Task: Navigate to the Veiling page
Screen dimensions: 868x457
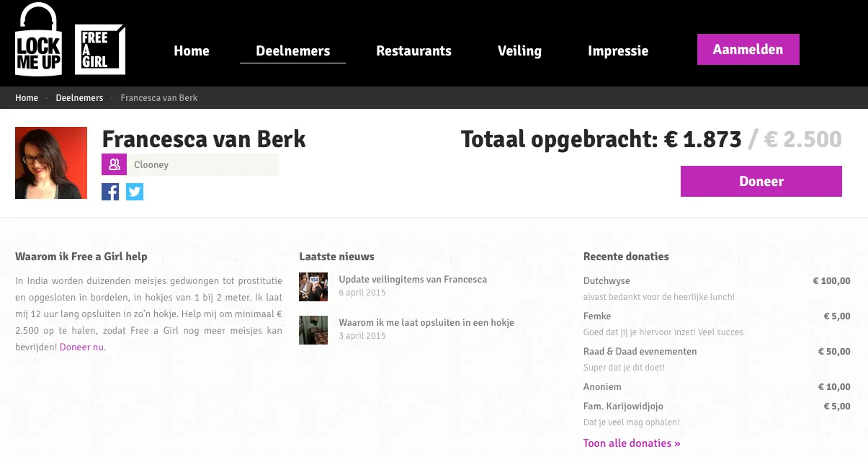Action: (519, 51)
